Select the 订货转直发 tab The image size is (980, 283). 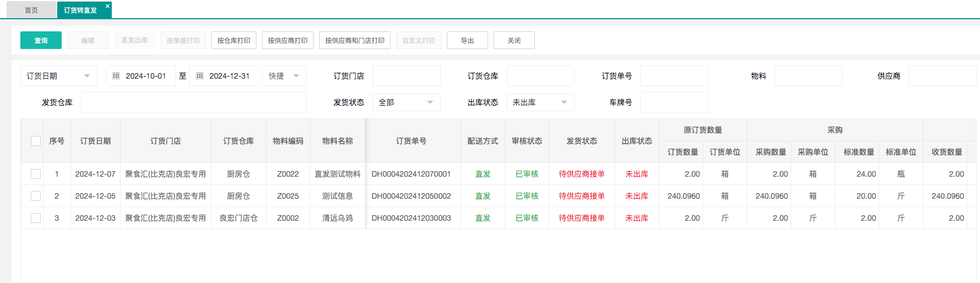tap(80, 10)
